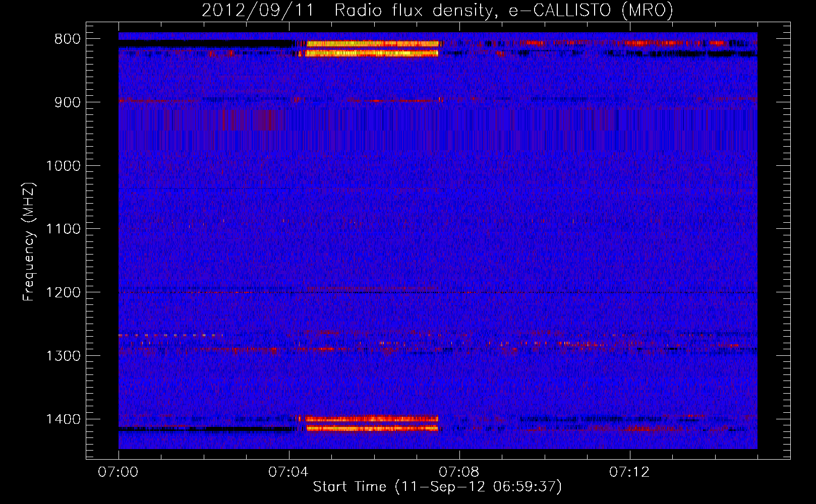Viewport: 816px width, 504px height.
Task: Select the 'e-CALLISTO (MRO)' text in the title
Action: tap(591, 10)
